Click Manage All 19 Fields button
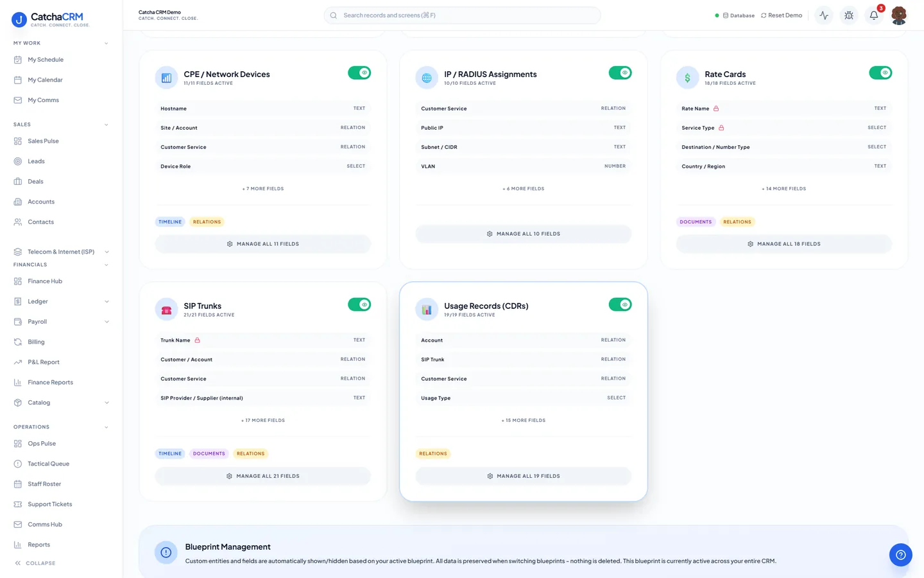The width and height of the screenshot is (924, 578). (x=524, y=476)
